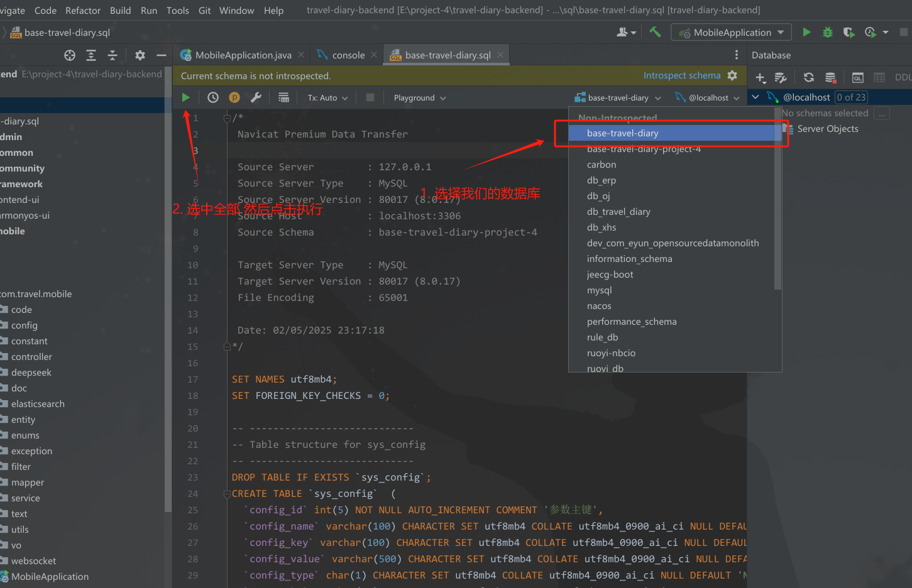Open the Tools menu
This screenshot has height=588, width=912.
pyautogui.click(x=178, y=10)
